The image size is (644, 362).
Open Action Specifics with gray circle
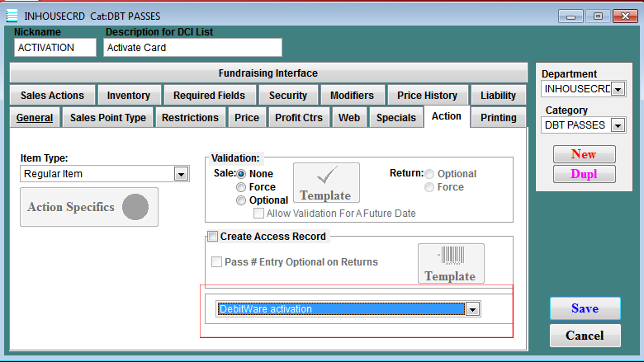(x=89, y=207)
